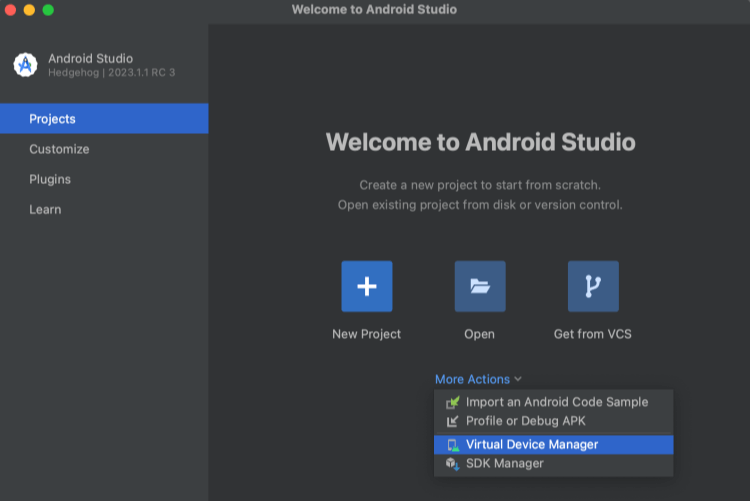Image resolution: width=750 pixels, height=501 pixels.
Task: Close the window with red button
Action: point(11,10)
